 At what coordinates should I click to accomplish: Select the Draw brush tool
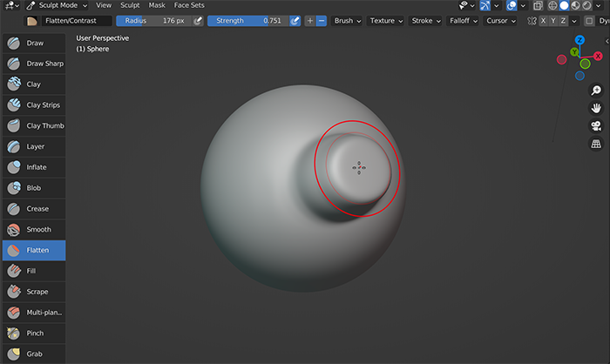[x=34, y=44]
